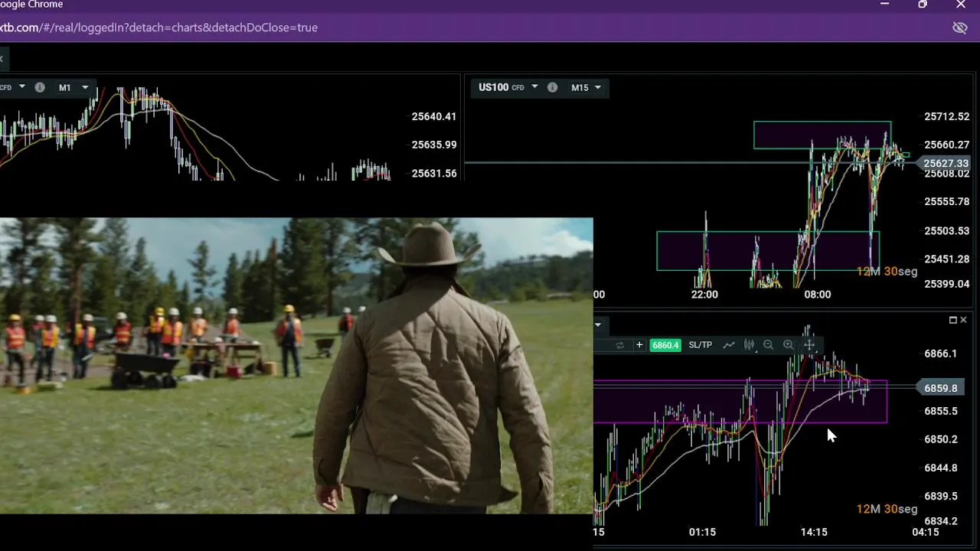The image size is (980, 551).
Task: Click the 08:00 time axis label
Action: (818, 294)
